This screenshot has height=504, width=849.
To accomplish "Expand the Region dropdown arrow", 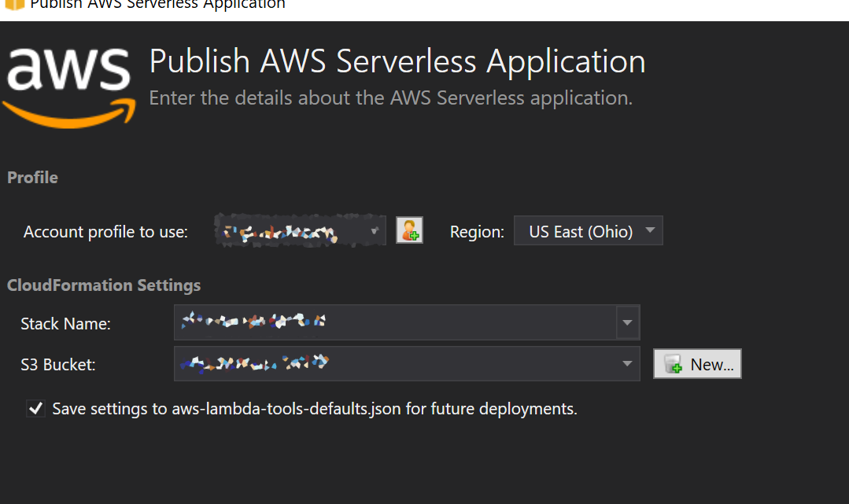I will point(649,231).
